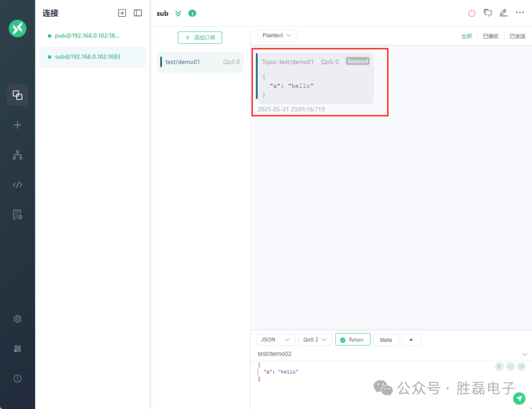Click the Retained tag on the message
Screen dimensions: 532x409
(x=358, y=62)
